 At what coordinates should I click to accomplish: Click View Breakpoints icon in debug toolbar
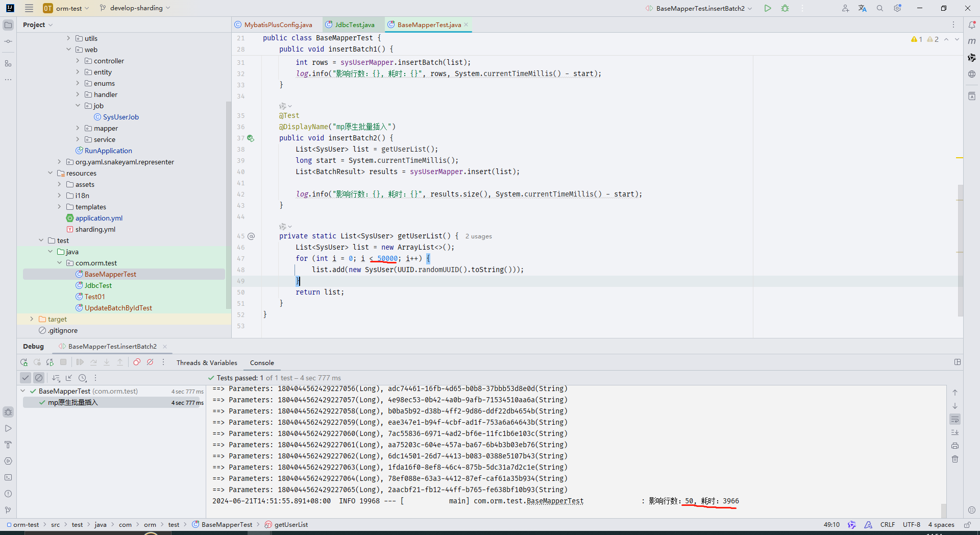tap(137, 362)
